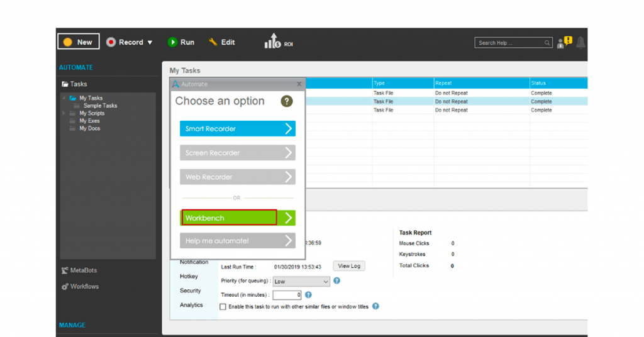The image size is (644, 337).
Task: Select the My Exes folder
Action: click(x=89, y=121)
